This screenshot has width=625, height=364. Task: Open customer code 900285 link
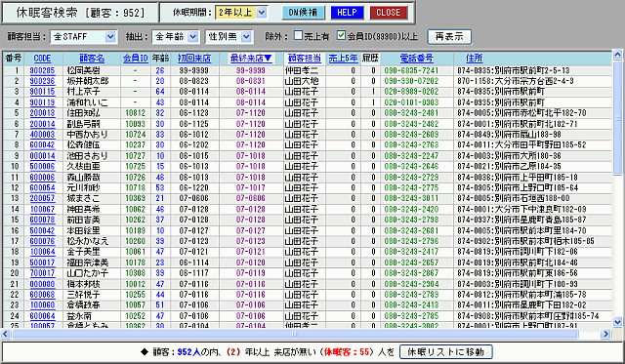click(42, 70)
